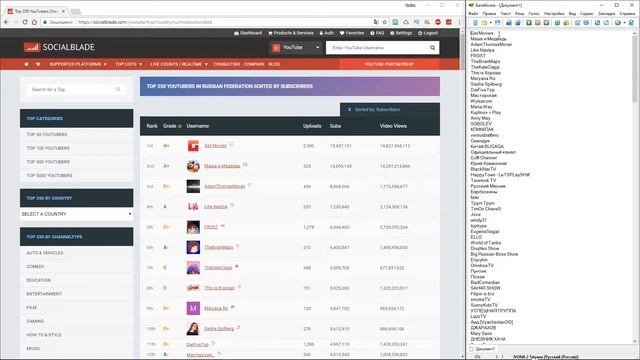This screenshot has height=360, width=640.
Task: Open the Dashboard link
Action: click(248, 33)
